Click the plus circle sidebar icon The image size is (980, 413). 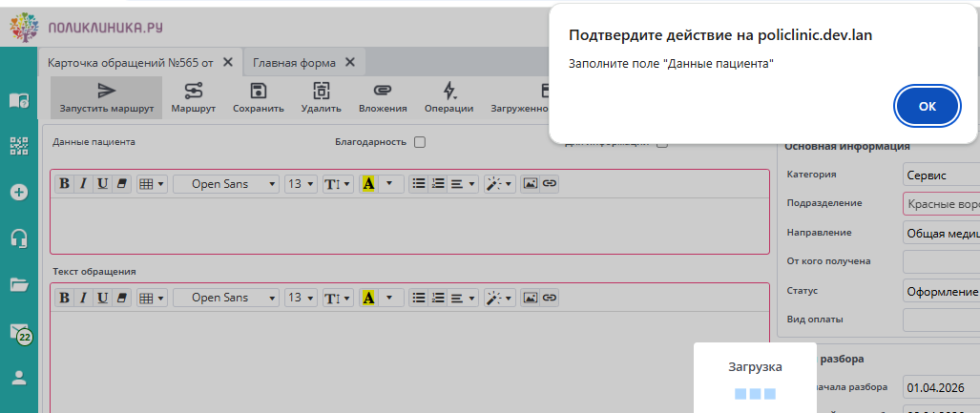[x=19, y=193]
